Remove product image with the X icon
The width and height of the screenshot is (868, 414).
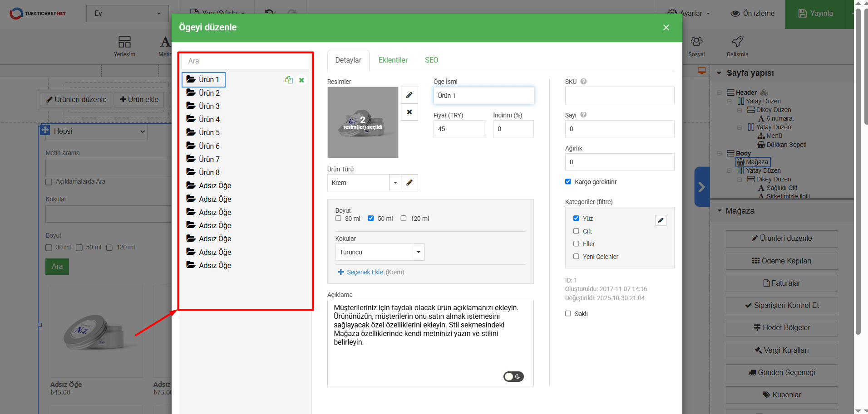tap(409, 112)
